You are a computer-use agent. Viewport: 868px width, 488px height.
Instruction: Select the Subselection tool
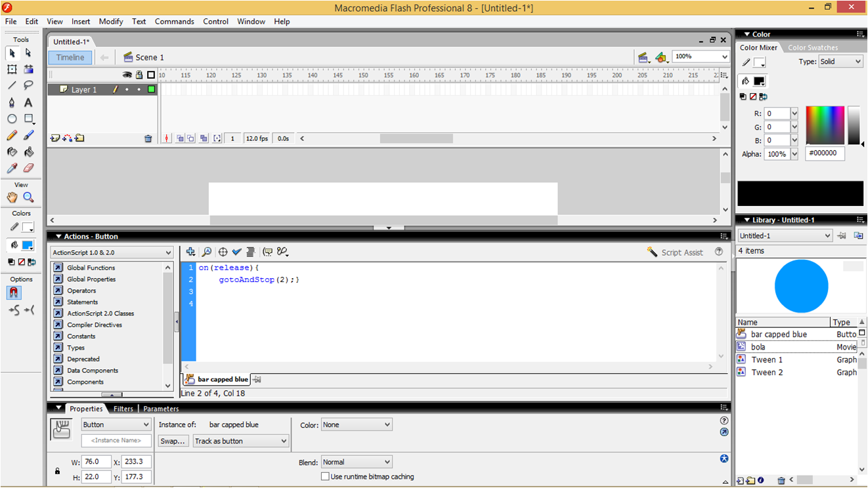[x=28, y=53]
